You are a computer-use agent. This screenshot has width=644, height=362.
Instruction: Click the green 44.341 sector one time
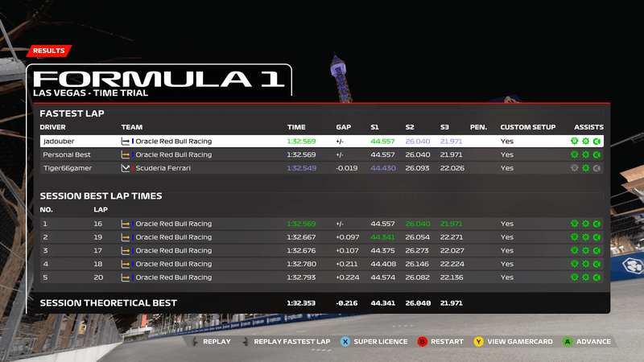click(383, 237)
